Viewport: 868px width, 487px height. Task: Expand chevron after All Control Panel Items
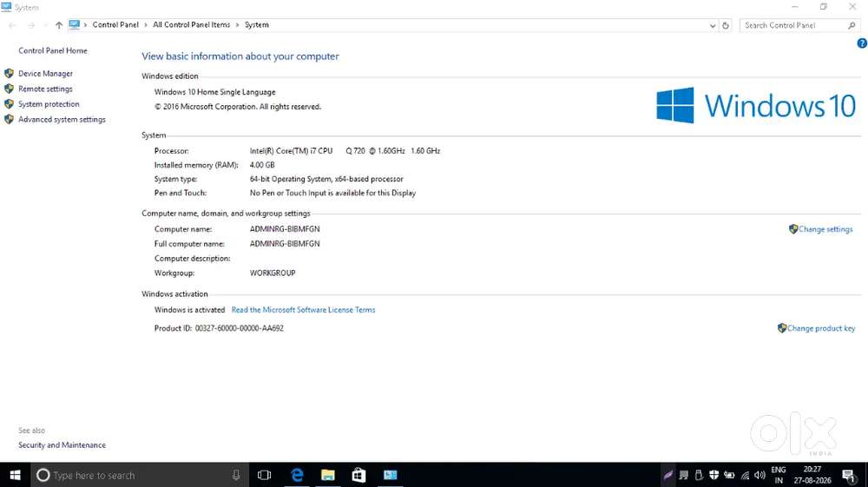[x=238, y=25]
